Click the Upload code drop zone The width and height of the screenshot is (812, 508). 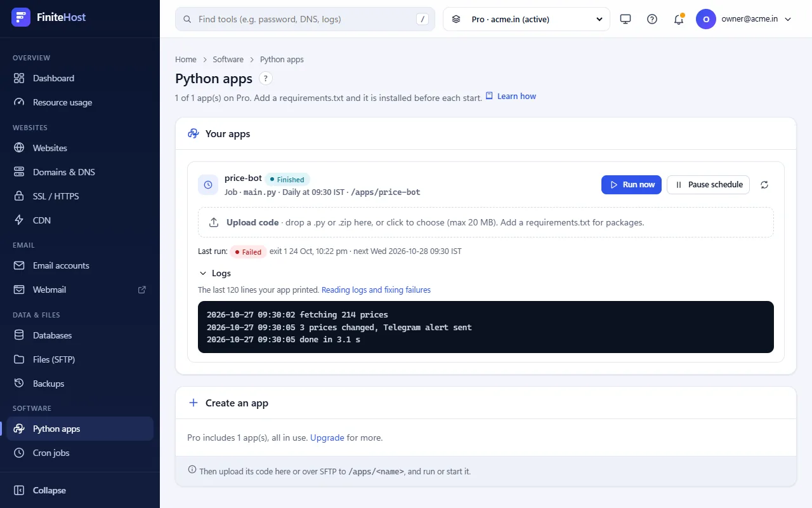(x=486, y=222)
